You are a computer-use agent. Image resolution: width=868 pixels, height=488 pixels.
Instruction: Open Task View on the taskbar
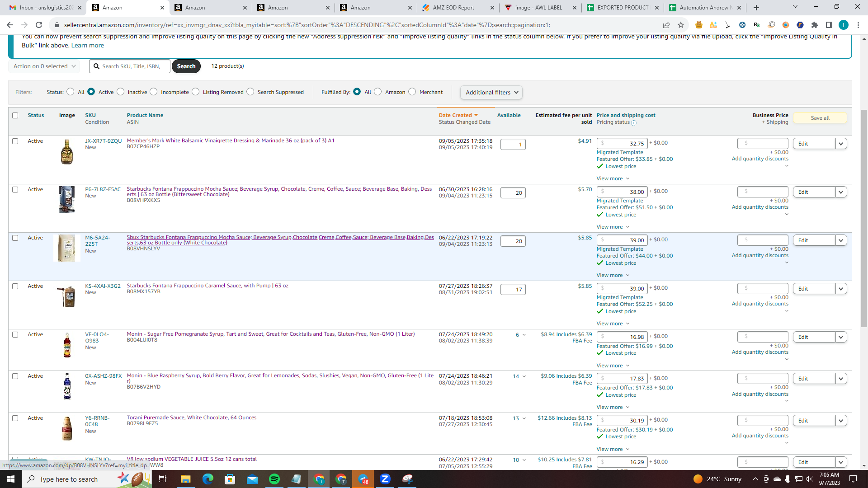(163, 479)
